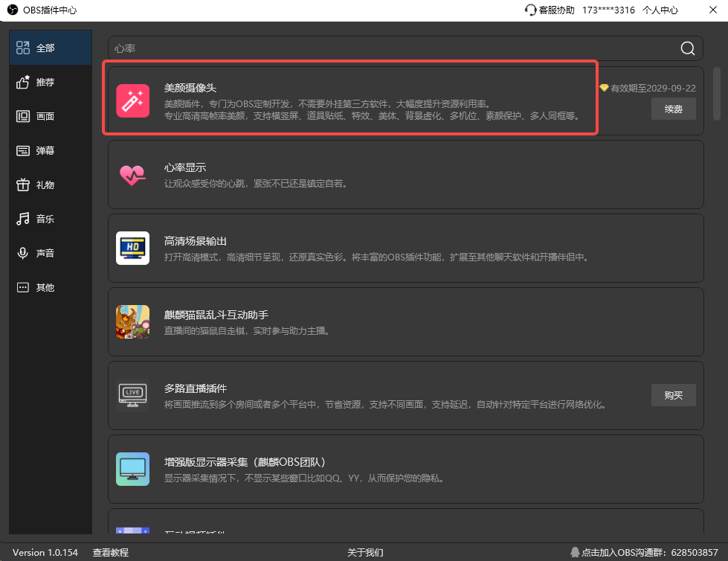This screenshot has width=728, height=561.
Task: Click the 礼物 gift box icon
Action: pos(23,185)
